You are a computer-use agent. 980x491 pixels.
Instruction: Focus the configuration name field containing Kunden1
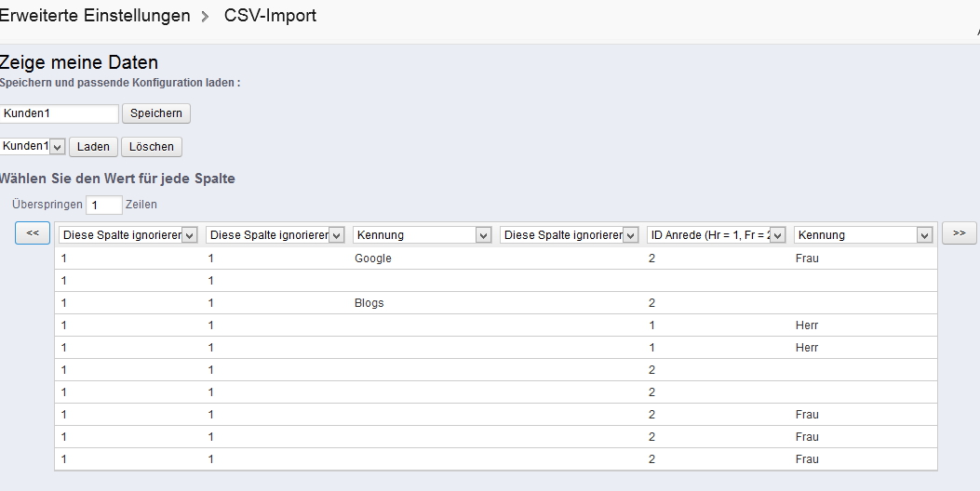[60, 113]
